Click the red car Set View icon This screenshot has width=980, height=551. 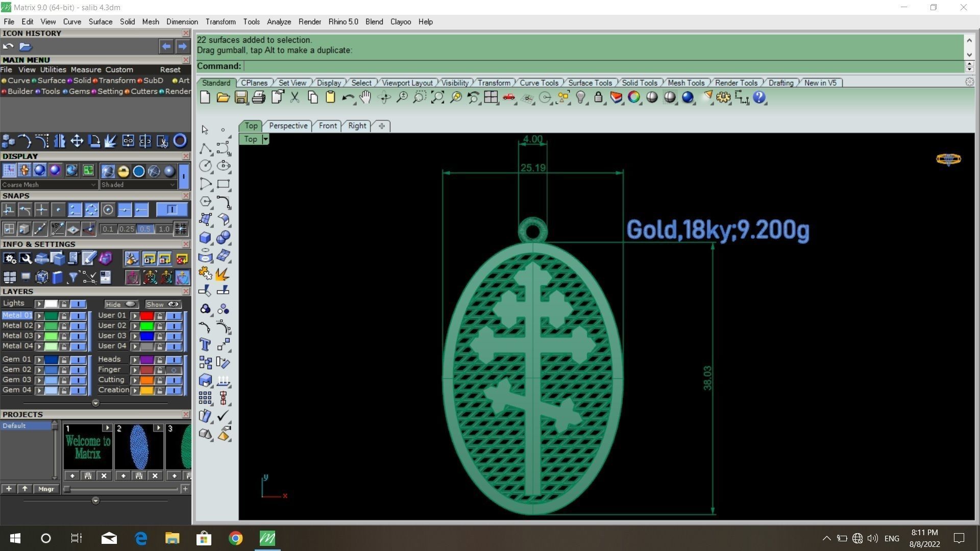509,97
